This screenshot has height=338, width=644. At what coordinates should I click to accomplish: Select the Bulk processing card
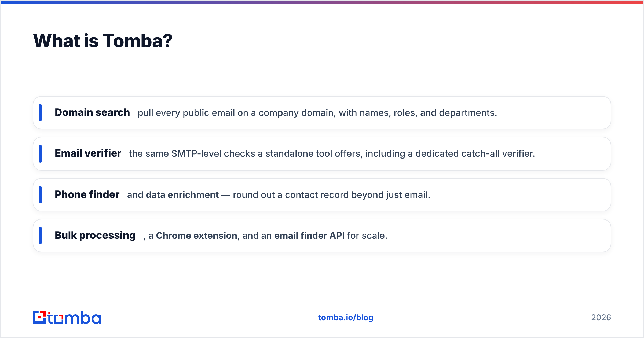[x=322, y=236]
